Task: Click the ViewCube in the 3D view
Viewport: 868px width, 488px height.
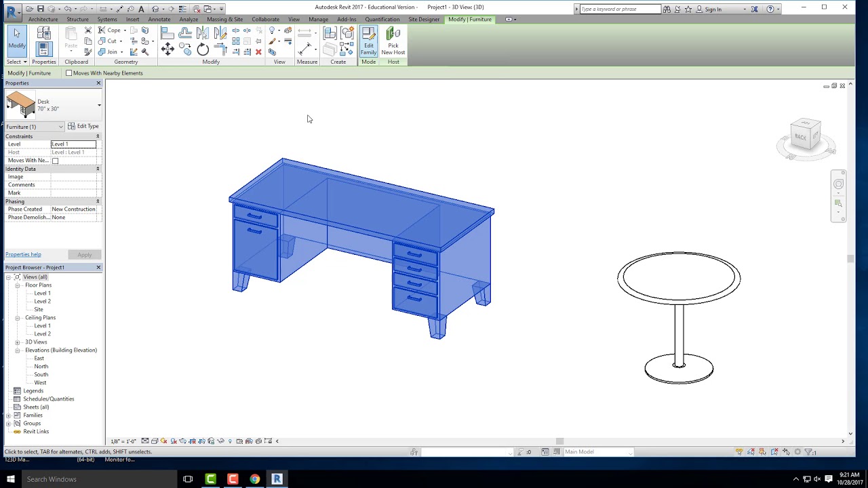Action: pyautogui.click(x=806, y=136)
